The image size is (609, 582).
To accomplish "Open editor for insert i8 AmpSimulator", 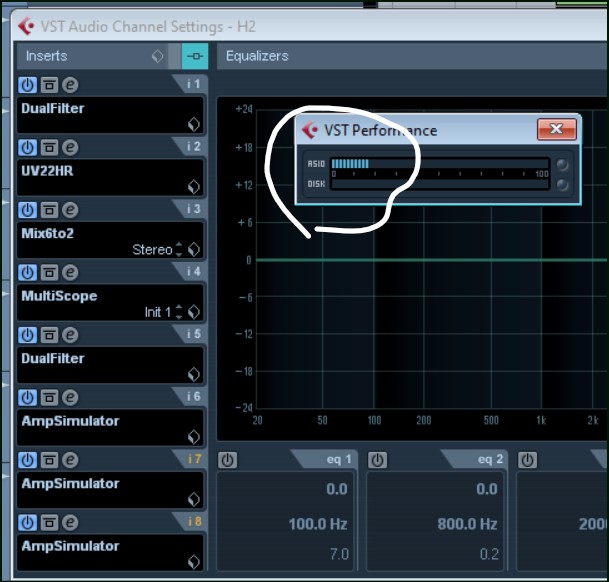I will tap(70, 523).
